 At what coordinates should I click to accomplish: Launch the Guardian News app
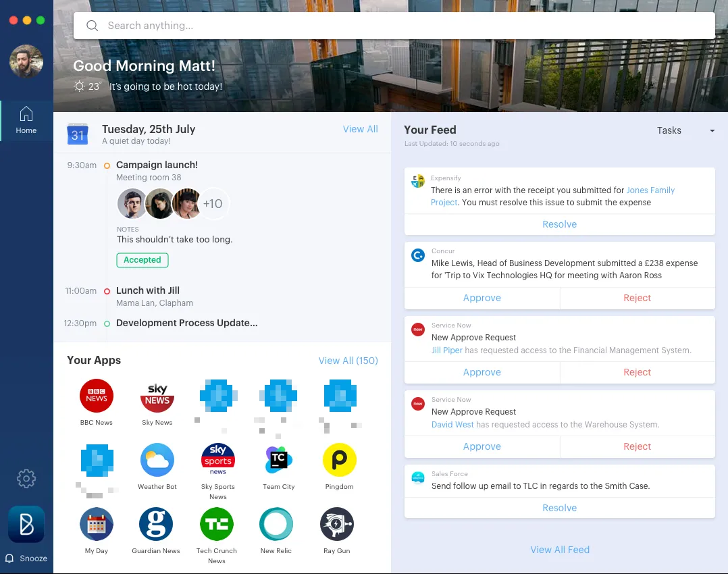pyautogui.click(x=155, y=524)
